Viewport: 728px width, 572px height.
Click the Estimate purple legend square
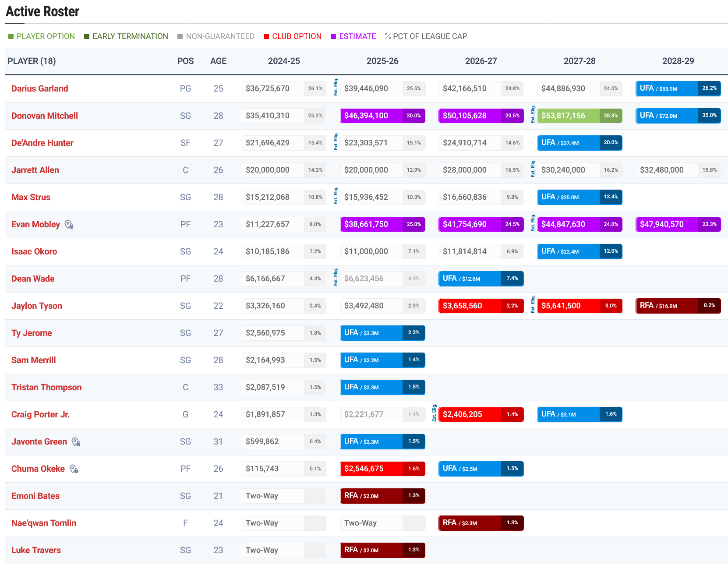click(x=333, y=36)
